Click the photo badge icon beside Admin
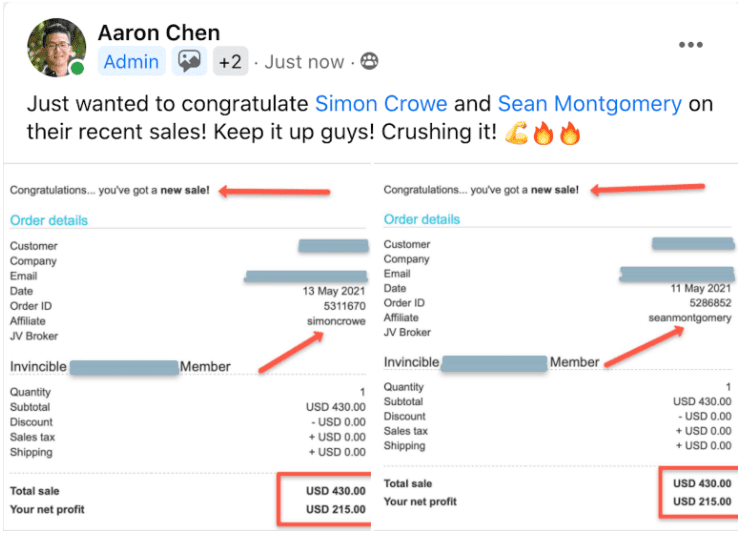This screenshot has height=533, width=742. [x=189, y=61]
